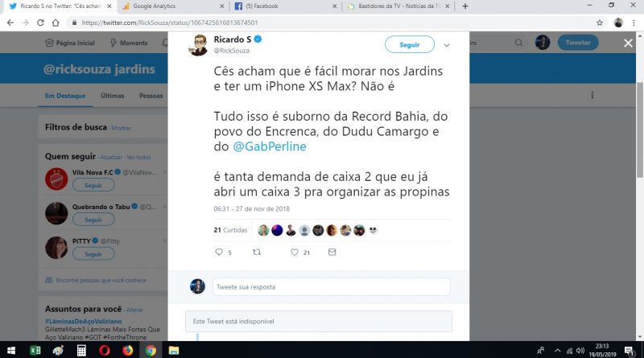
Task: Follow Ricardo S with the Seguir button
Action: click(x=410, y=45)
